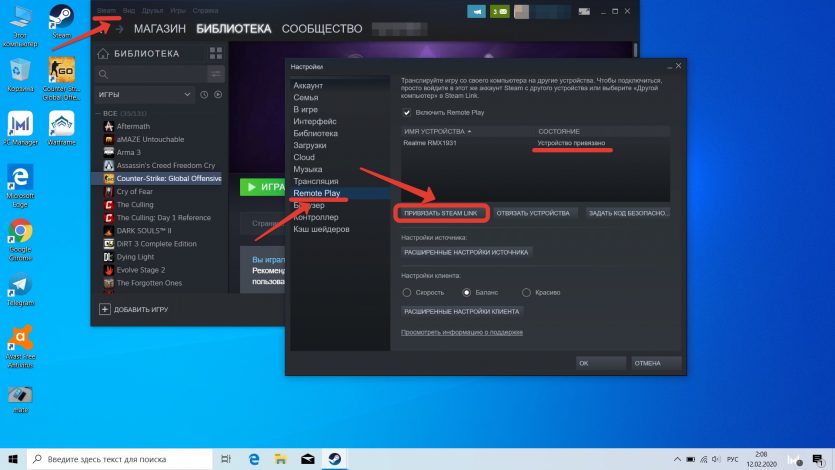The height and width of the screenshot is (470, 835).
Task: Select In-Game in the settings sidebar
Action: [305, 109]
